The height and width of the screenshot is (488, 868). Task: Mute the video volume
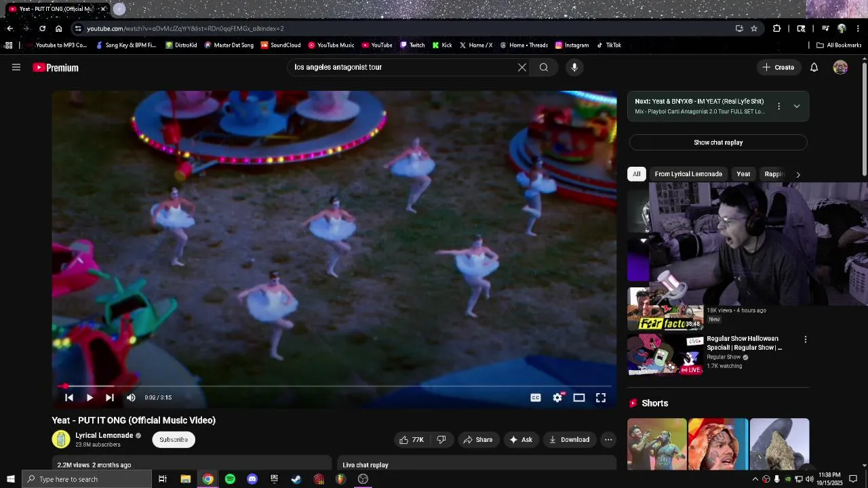131,398
